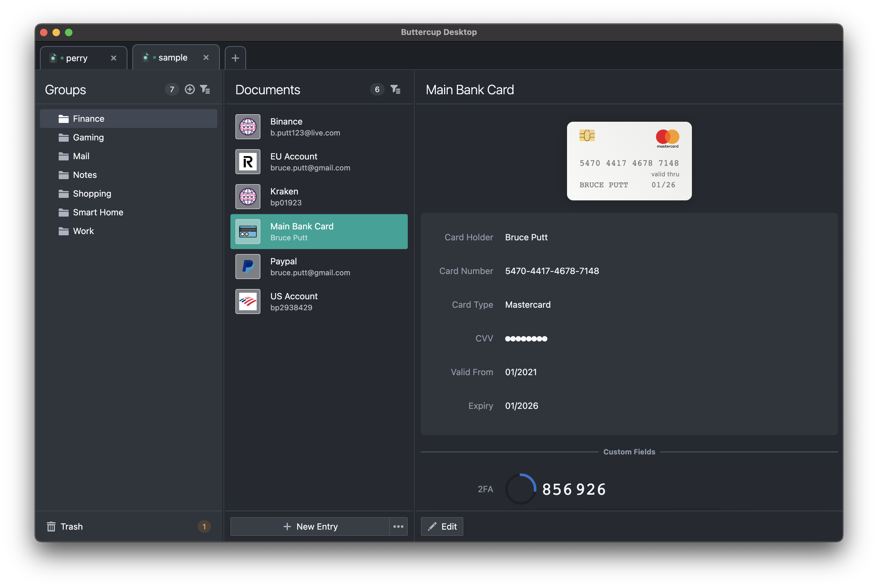Click the Edit entry button

442,527
